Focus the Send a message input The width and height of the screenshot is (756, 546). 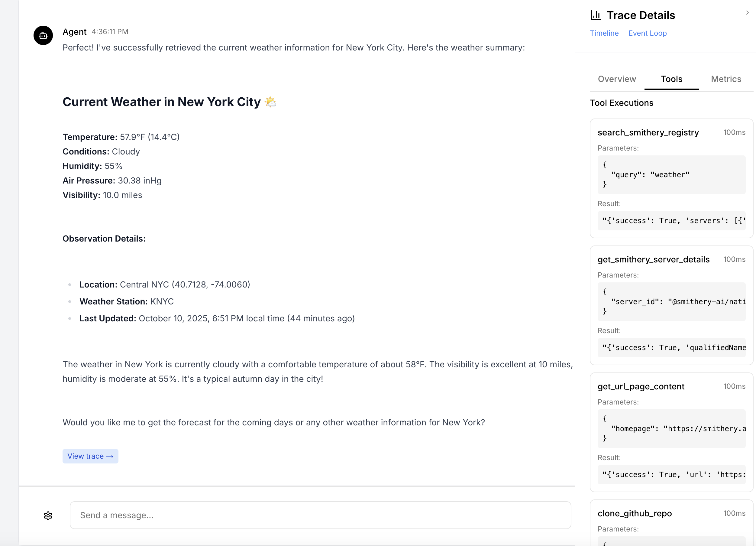(320, 515)
